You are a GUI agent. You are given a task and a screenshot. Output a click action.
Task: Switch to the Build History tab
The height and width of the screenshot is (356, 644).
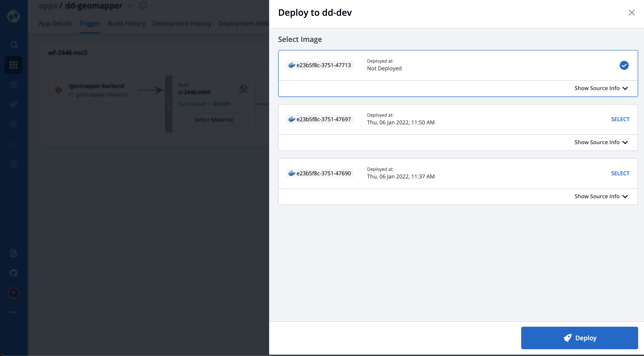(x=126, y=23)
